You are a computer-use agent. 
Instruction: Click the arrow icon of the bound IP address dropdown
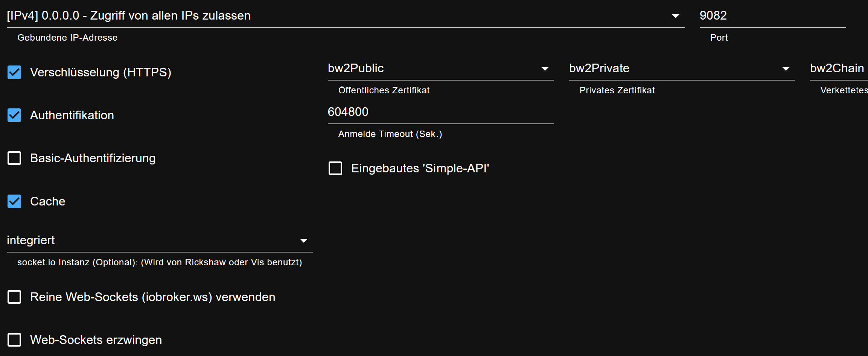point(675,16)
